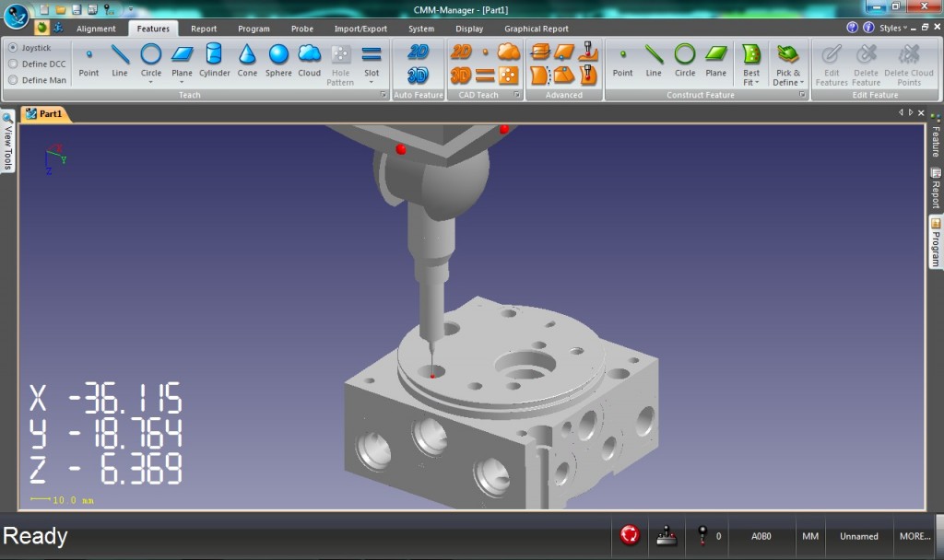The width and height of the screenshot is (944, 560).
Task: Switch to the Alignment ribbon tab
Action: point(96,29)
